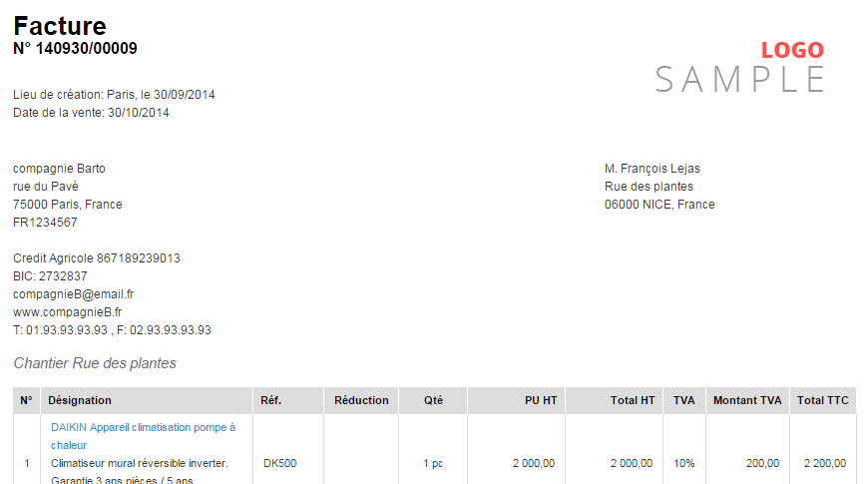
Task: Click the Facture title heading
Action: 60,26
